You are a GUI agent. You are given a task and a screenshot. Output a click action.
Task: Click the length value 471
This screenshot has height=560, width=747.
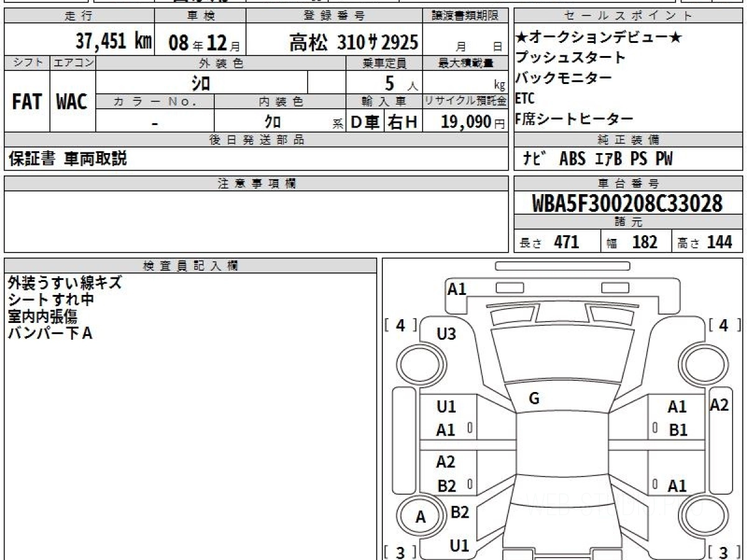(x=566, y=242)
